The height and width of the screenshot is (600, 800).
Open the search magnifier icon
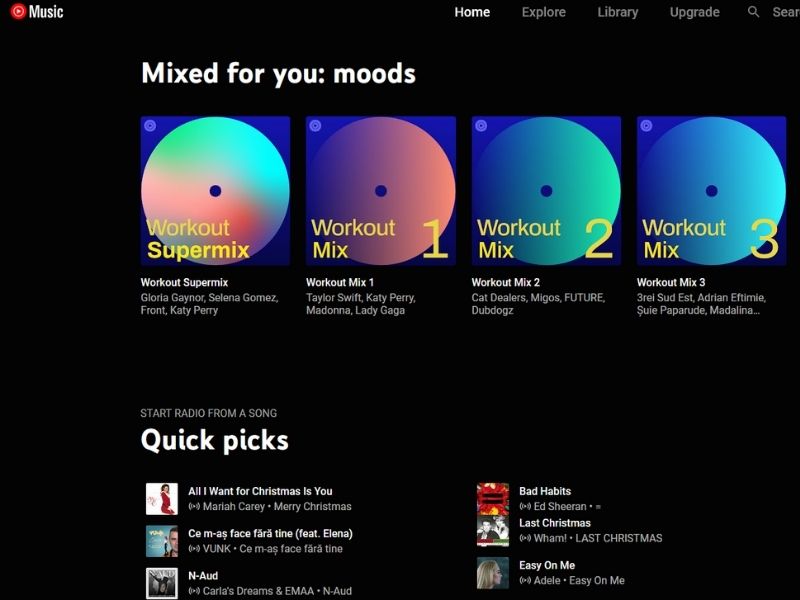tap(753, 12)
